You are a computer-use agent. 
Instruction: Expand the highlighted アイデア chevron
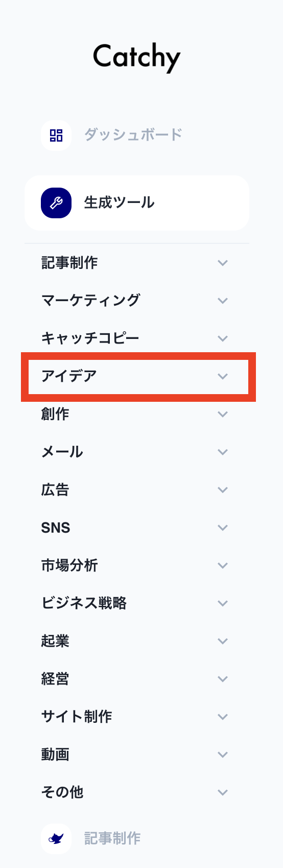coord(223,376)
